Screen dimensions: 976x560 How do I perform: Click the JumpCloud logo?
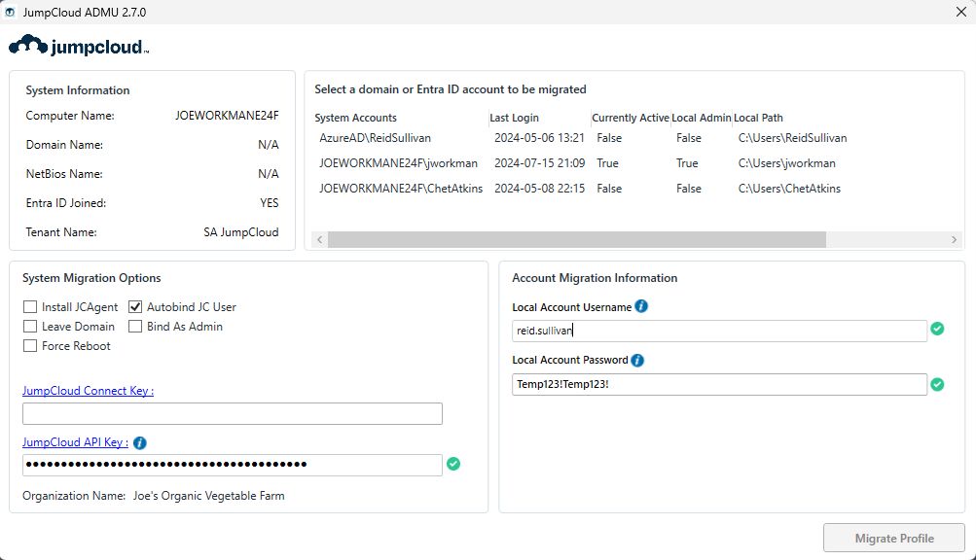click(79, 46)
